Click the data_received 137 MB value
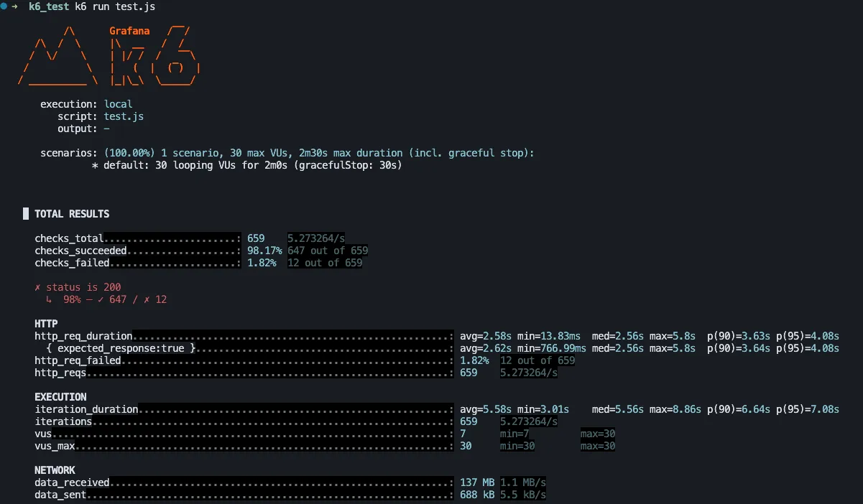This screenshot has width=863, height=504. pyautogui.click(x=477, y=482)
